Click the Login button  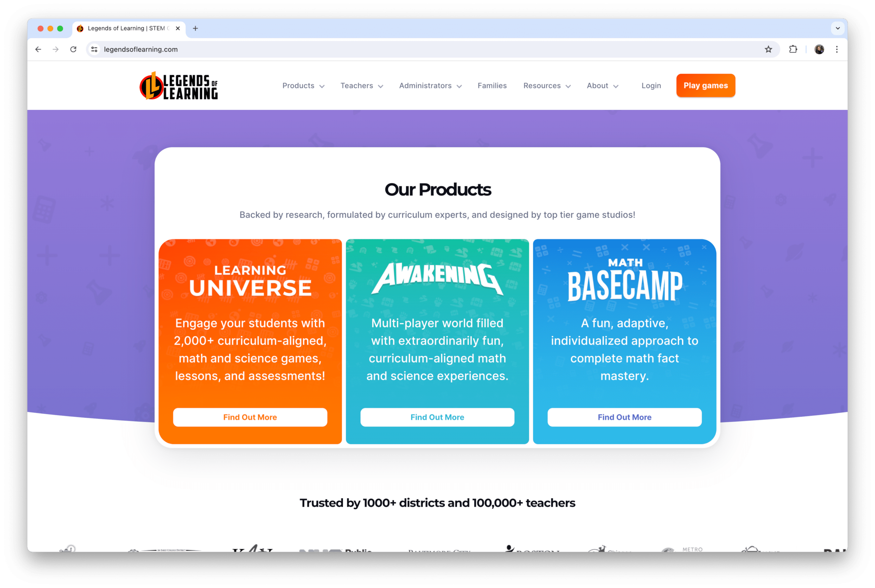click(651, 85)
